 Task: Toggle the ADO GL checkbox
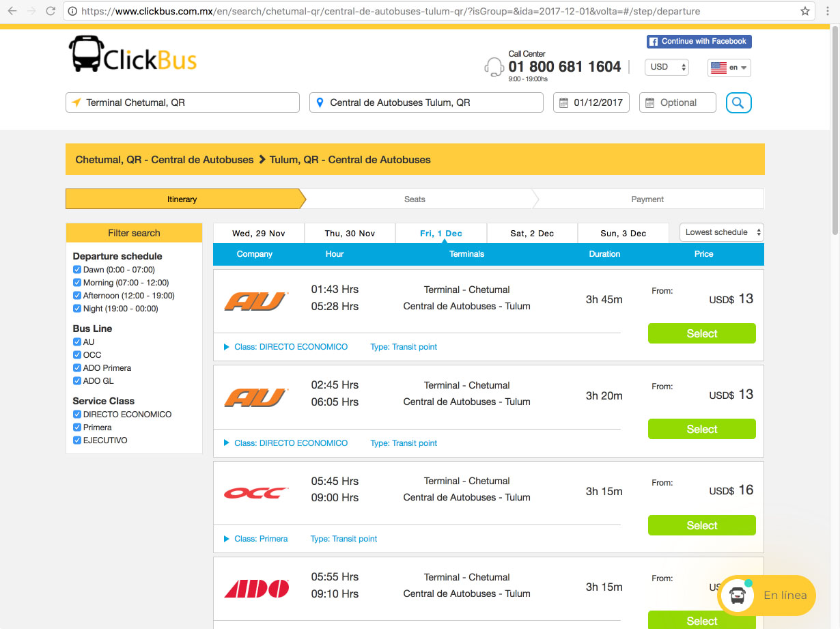77,381
